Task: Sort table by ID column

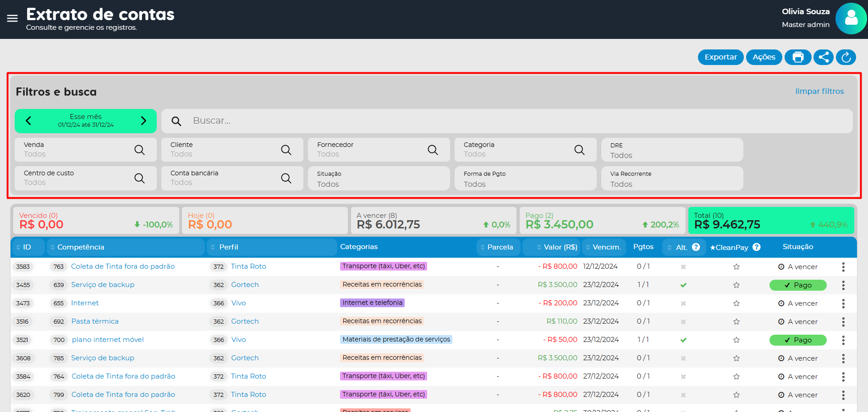Action: 28,247
